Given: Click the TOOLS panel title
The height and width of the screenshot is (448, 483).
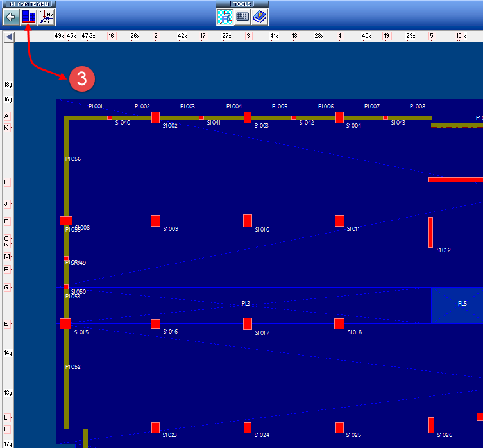Looking at the screenshot, I should [x=242, y=4].
